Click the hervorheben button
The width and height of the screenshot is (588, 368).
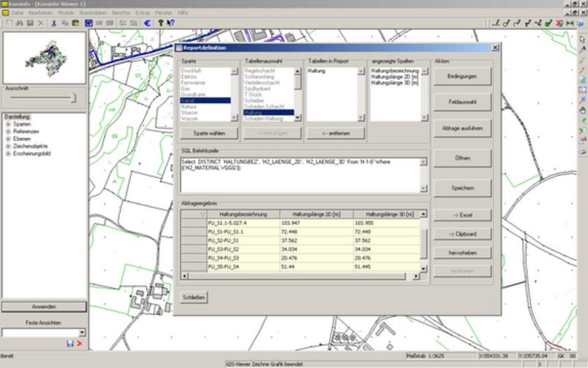(462, 253)
